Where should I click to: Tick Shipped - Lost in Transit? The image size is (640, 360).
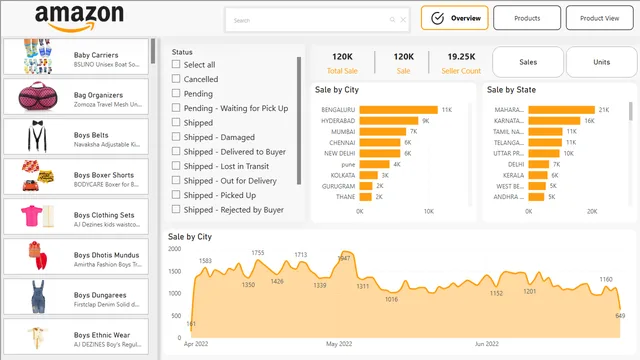(176, 166)
